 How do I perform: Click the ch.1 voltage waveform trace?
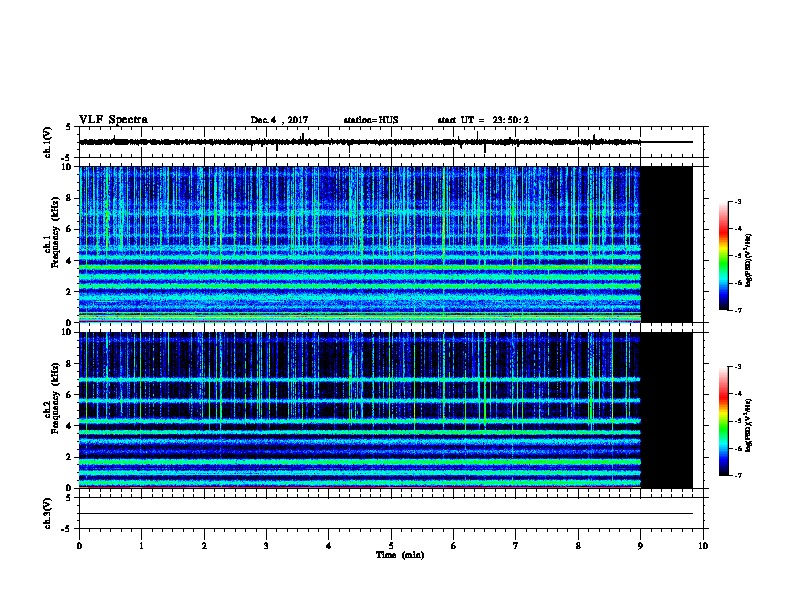(360, 142)
